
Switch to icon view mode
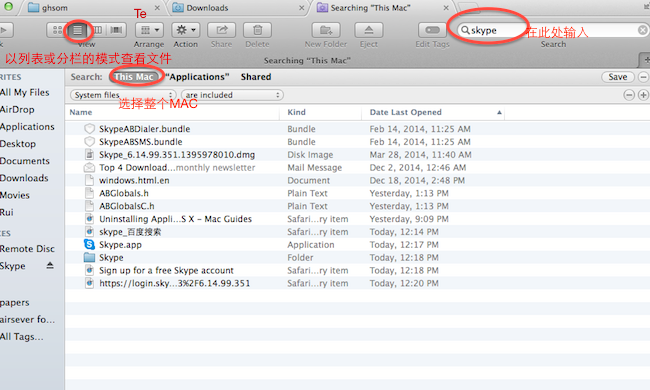click(57, 30)
